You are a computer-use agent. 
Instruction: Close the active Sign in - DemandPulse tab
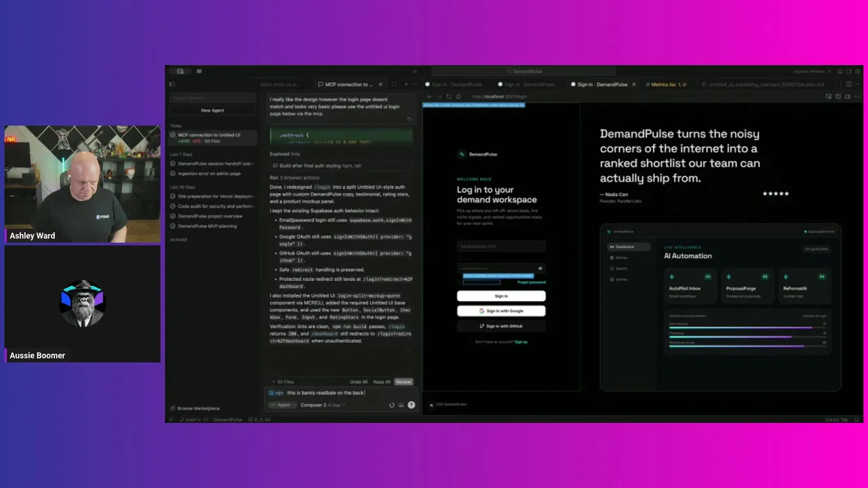635,85
